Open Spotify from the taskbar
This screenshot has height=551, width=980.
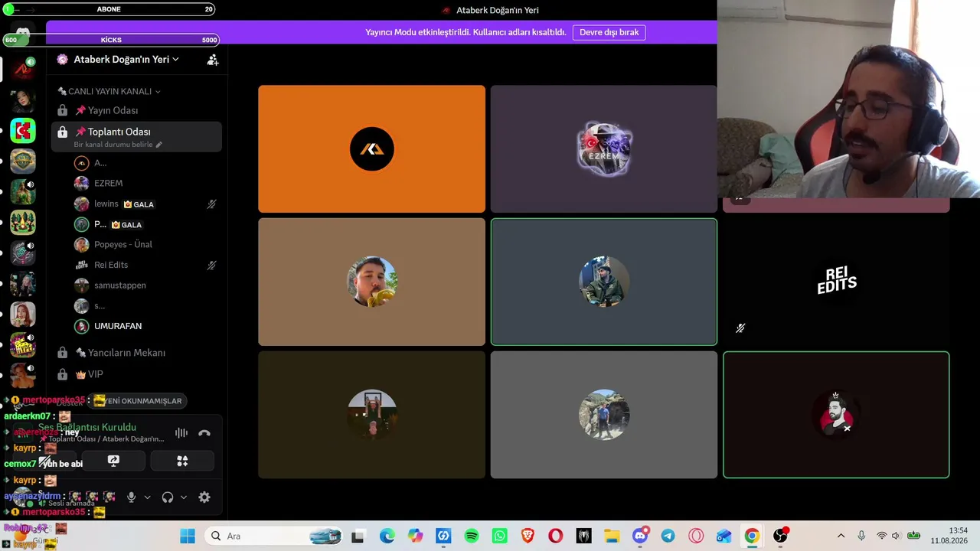[472, 536]
